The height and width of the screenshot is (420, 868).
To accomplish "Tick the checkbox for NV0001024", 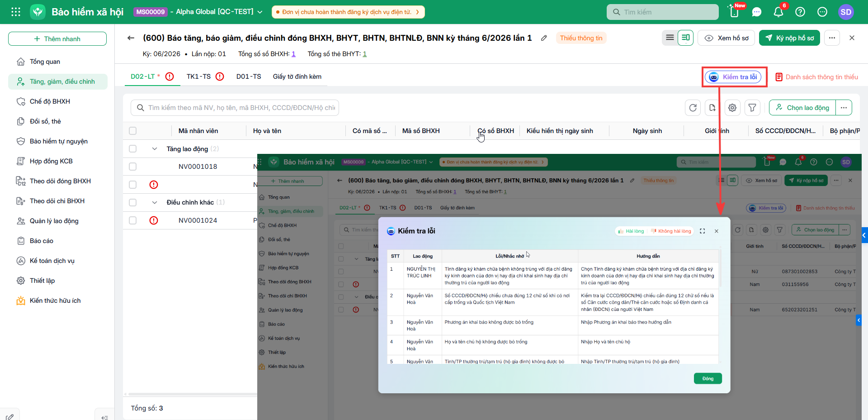I will [x=132, y=220].
